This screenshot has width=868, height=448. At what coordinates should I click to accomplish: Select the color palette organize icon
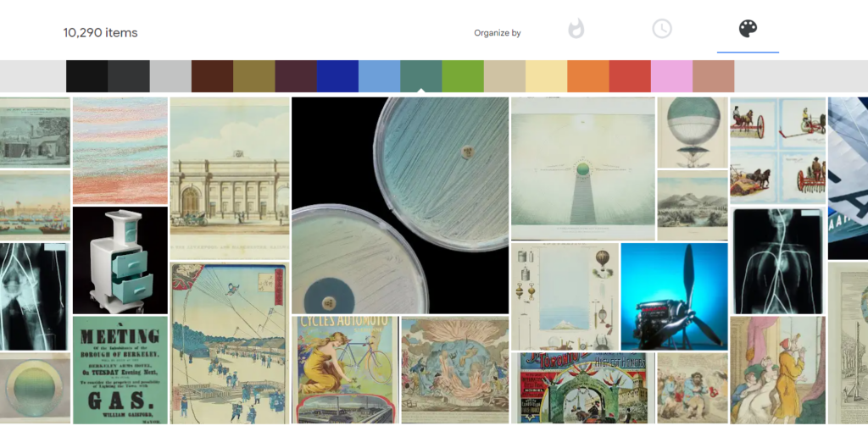(x=747, y=29)
